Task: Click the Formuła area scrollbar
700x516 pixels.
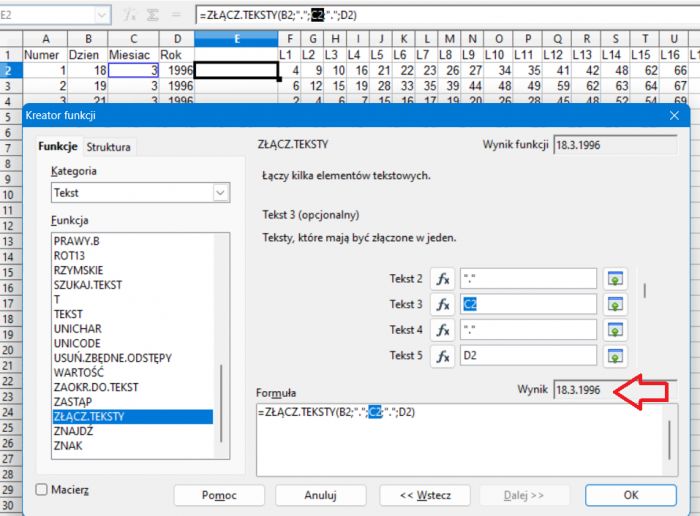Action: point(670,440)
